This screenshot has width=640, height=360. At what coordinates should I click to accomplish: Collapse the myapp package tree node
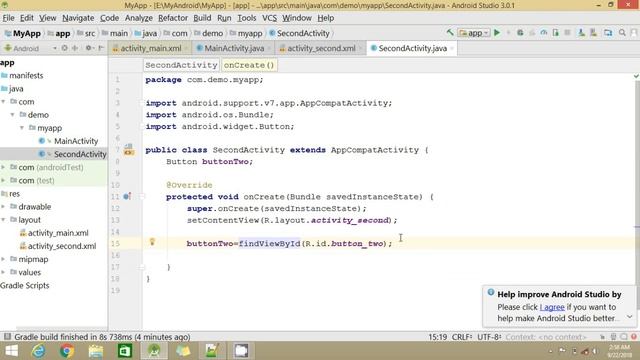click(22, 128)
